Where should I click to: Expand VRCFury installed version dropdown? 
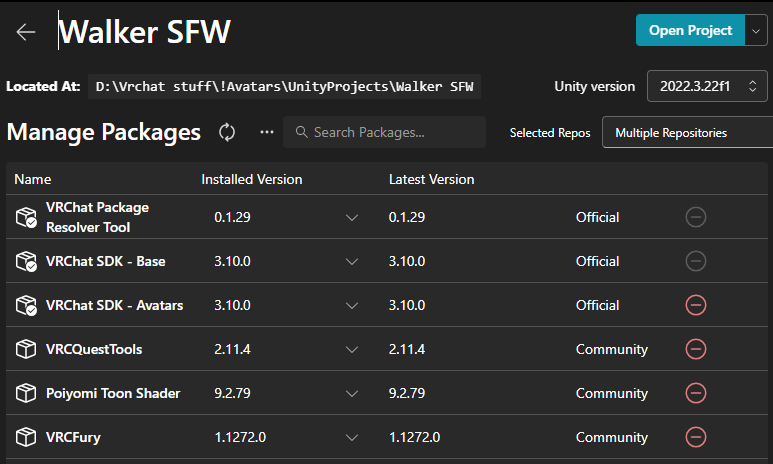coord(351,437)
